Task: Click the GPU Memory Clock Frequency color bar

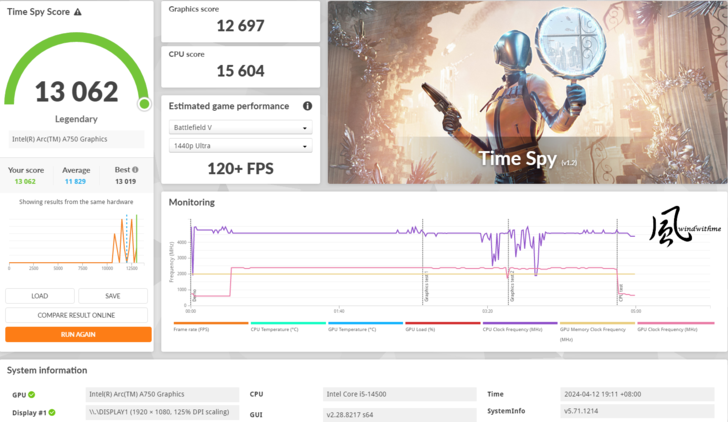Action: tap(596, 323)
